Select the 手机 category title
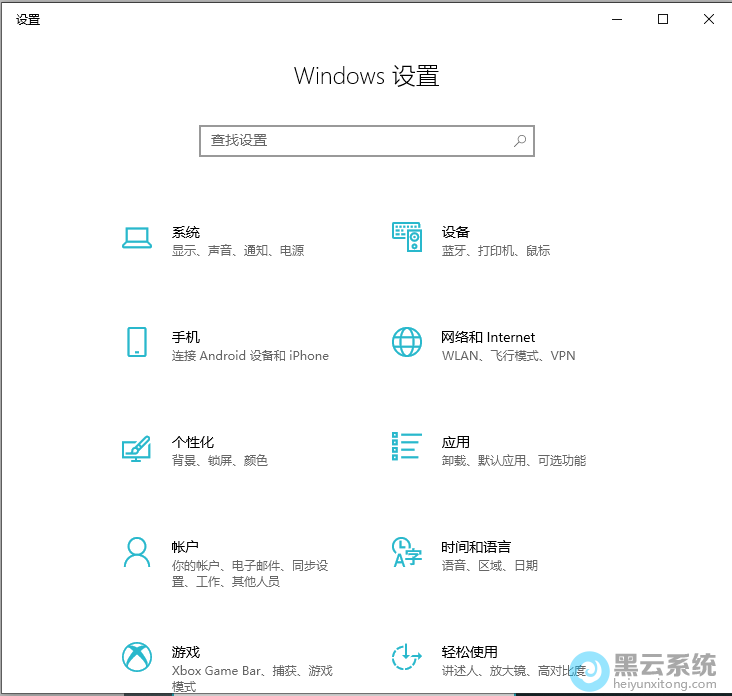This screenshot has height=696, width=732. pos(186,337)
